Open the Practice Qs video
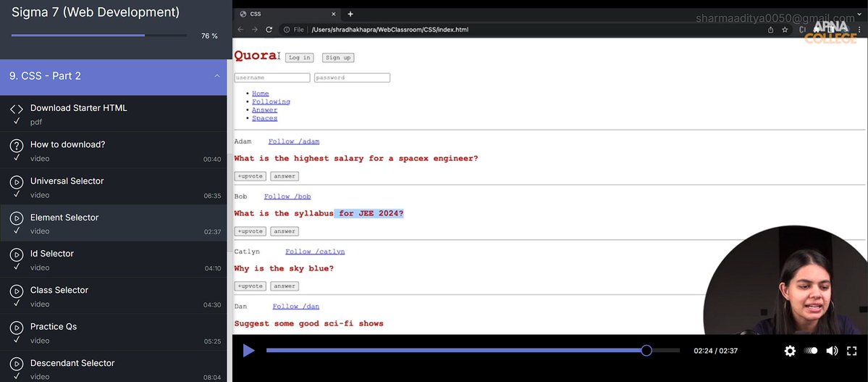Viewport: 868px width, 382px height. [114, 333]
